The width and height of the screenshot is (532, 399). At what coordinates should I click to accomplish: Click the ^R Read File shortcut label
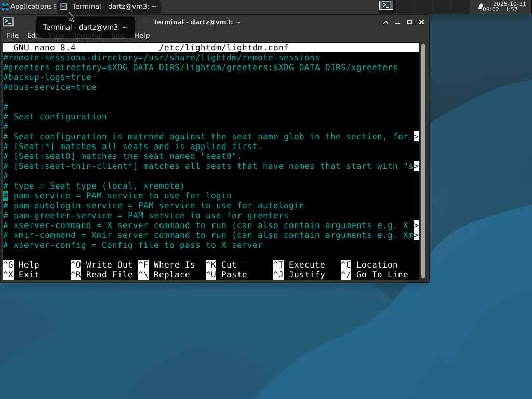click(x=102, y=274)
